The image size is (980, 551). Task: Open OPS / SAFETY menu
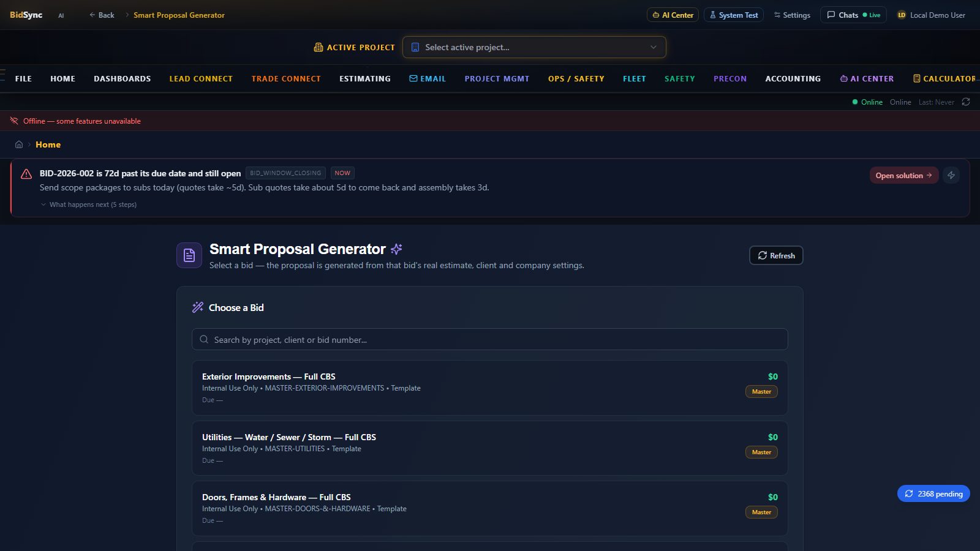[576, 78]
